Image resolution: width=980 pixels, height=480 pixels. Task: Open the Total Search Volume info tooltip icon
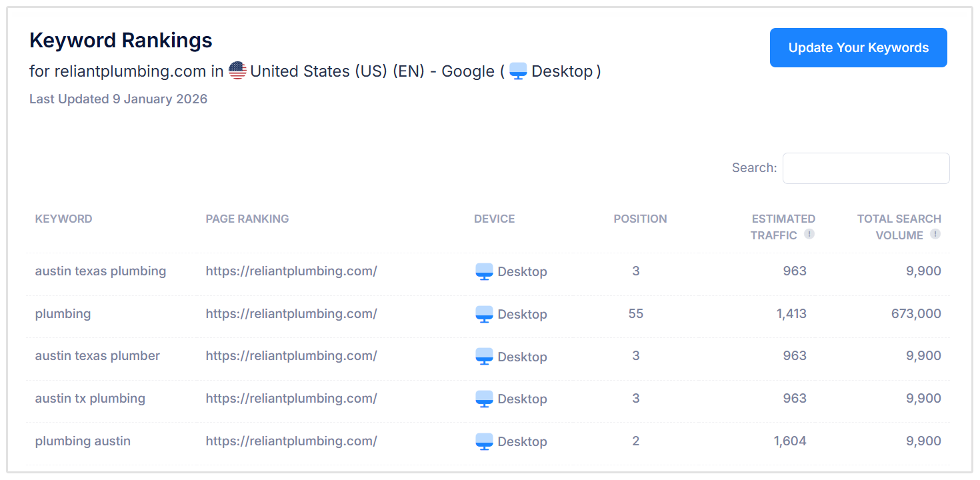point(935,235)
